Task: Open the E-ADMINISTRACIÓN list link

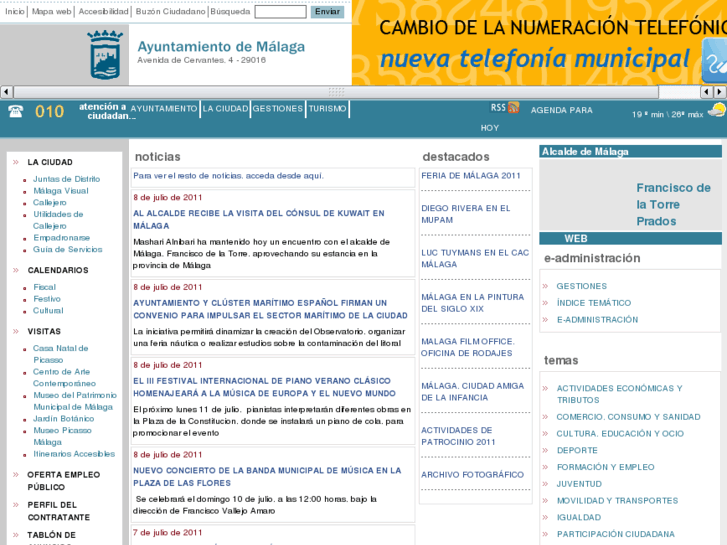Action: point(597,320)
